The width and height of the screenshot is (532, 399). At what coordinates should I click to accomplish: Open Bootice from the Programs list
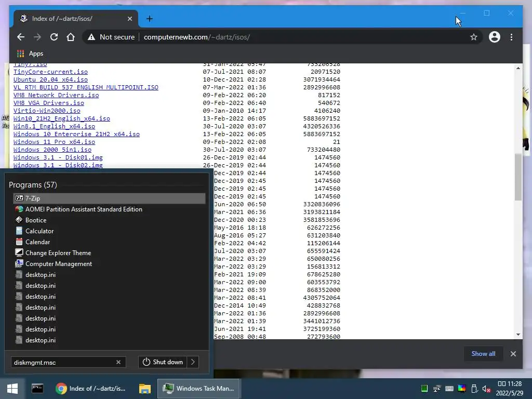[109, 220]
